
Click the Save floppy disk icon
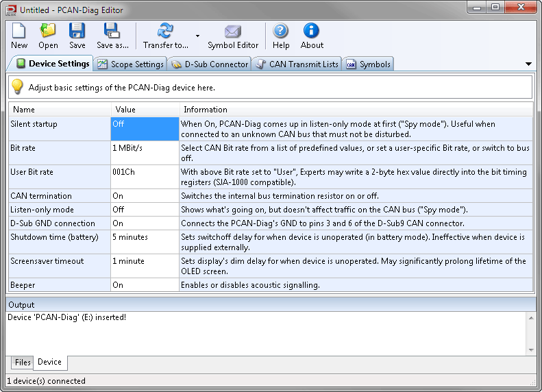pyautogui.click(x=77, y=32)
